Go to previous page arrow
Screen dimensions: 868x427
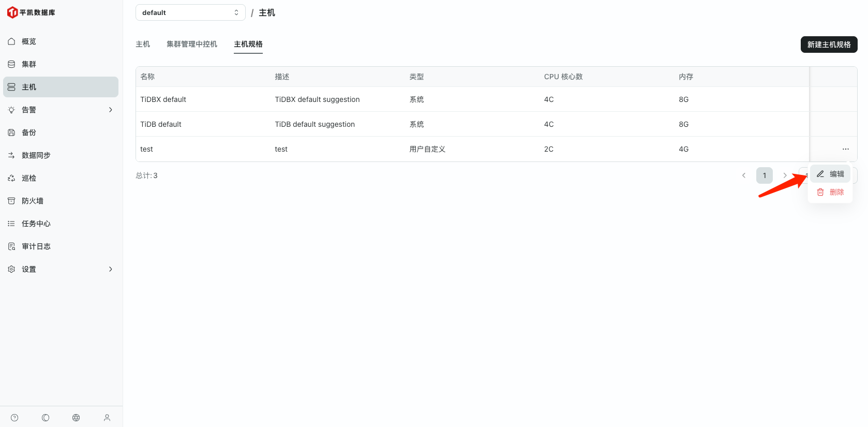(x=744, y=175)
